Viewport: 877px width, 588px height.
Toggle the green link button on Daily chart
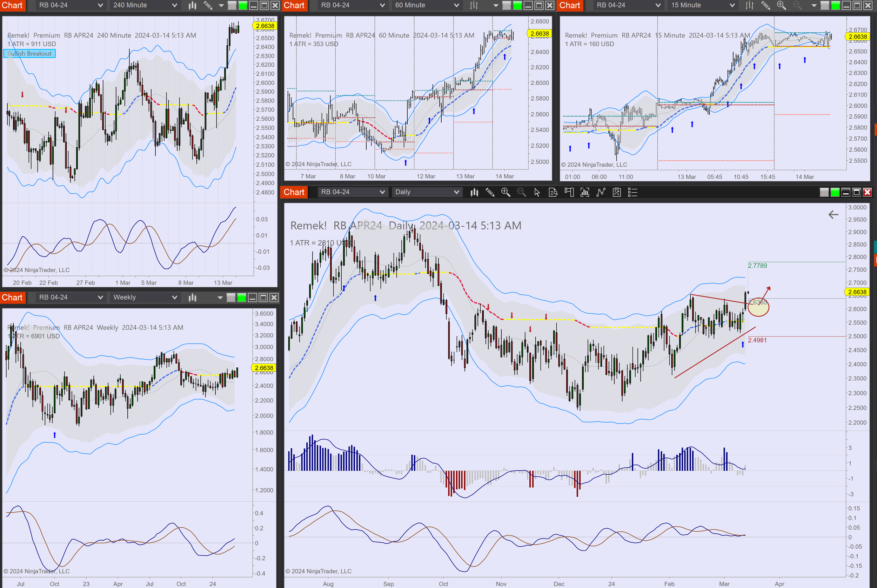(x=835, y=192)
